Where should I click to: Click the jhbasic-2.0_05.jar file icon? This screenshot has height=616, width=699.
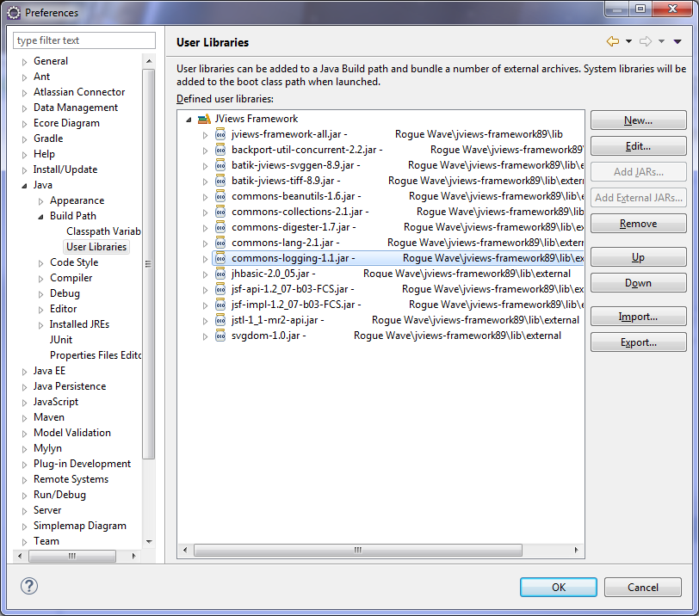click(220, 274)
